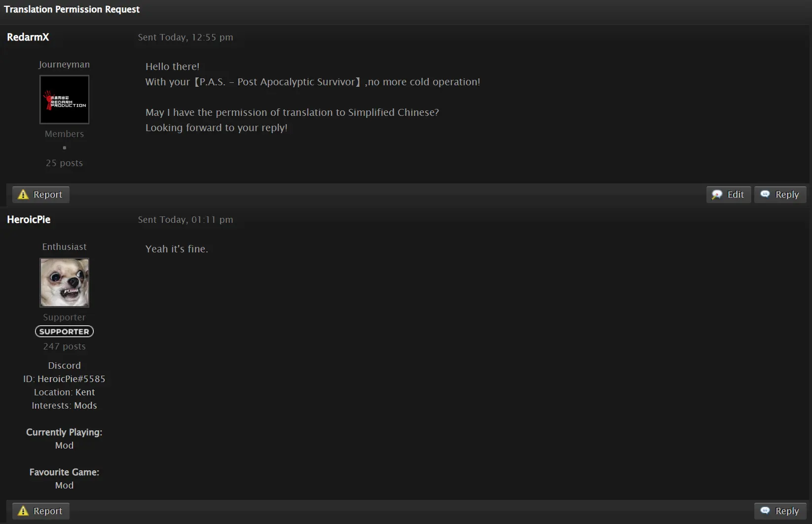Report HeroicPie's message

(41, 511)
